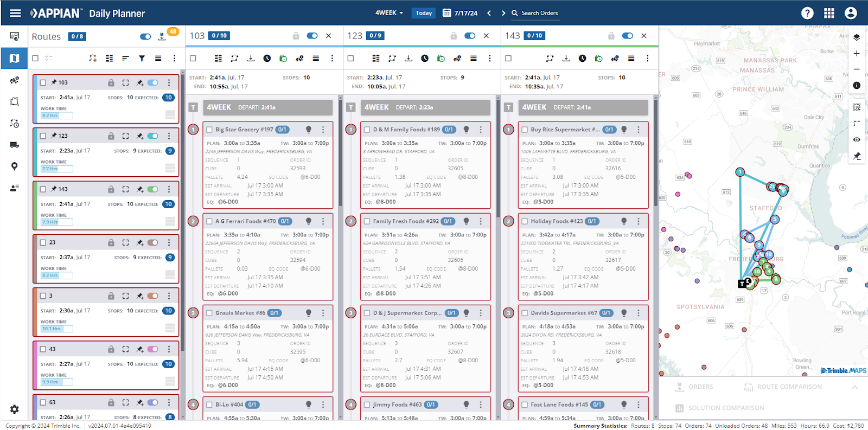Toggle route 143 green switch

pos(152,189)
